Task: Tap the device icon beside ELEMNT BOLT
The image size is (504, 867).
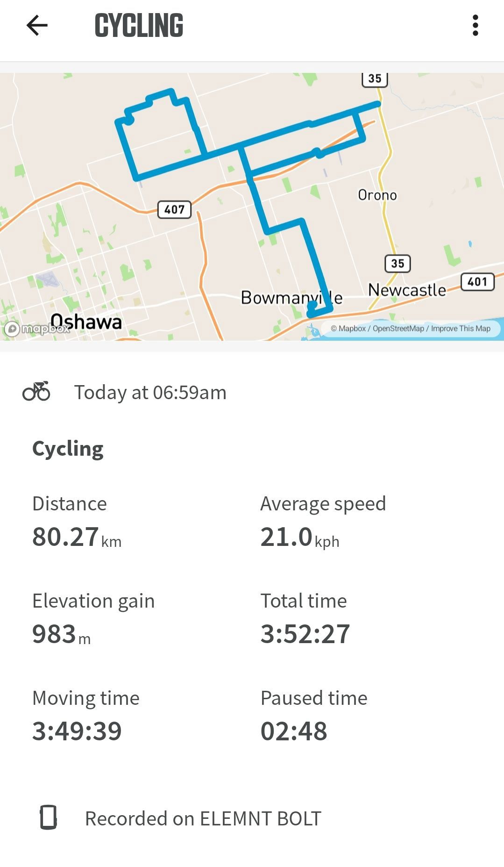Action: tap(48, 817)
